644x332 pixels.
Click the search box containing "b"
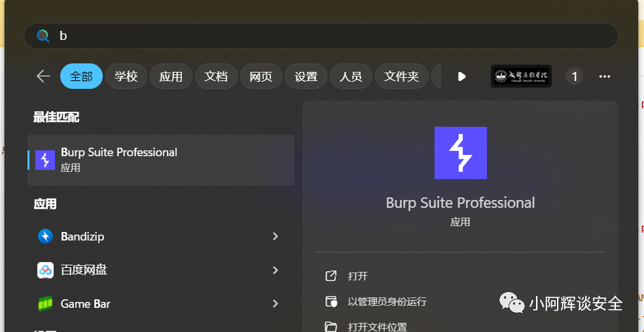tap(321, 36)
